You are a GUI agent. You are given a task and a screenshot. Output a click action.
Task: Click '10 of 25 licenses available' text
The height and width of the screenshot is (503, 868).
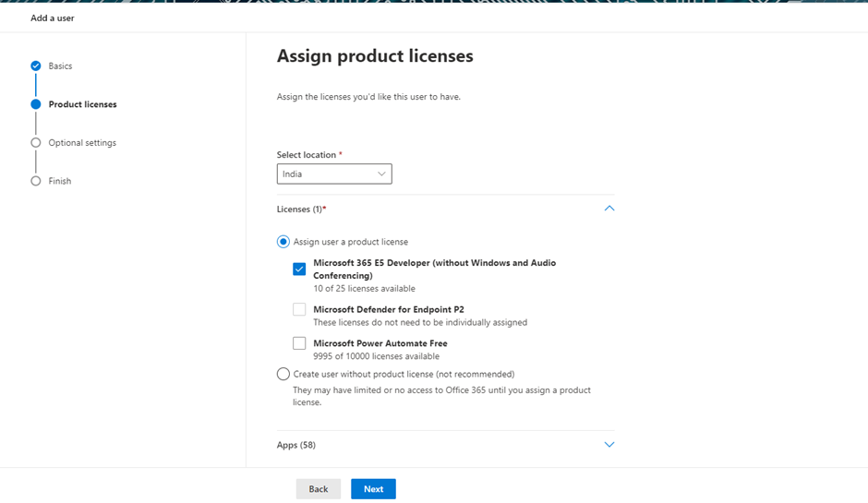coord(364,288)
